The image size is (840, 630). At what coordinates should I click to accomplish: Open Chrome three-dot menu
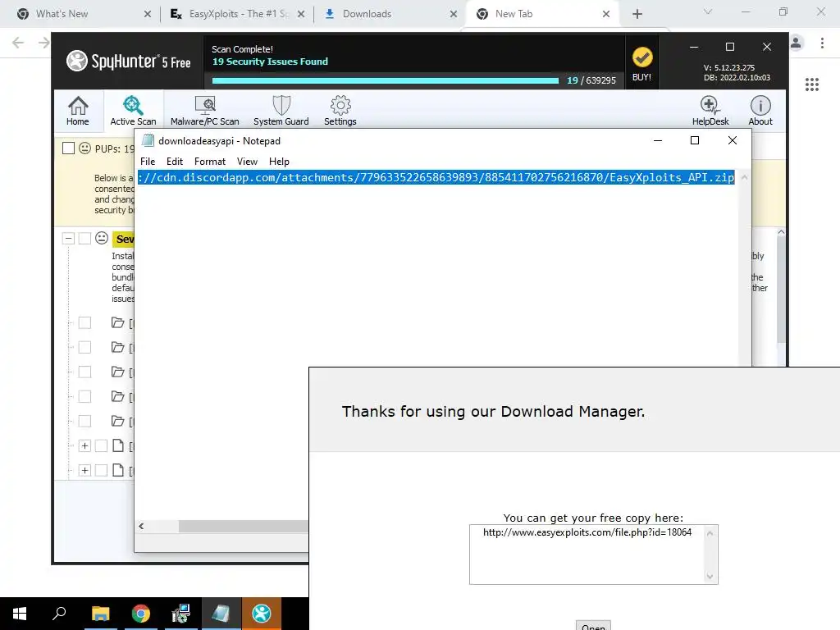[x=822, y=43]
